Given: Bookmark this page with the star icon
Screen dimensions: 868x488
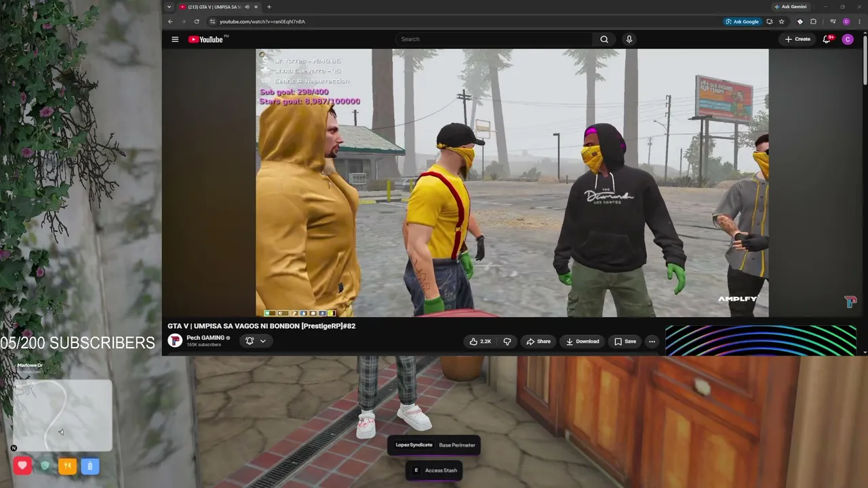Looking at the screenshot, I should tap(782, 22).
